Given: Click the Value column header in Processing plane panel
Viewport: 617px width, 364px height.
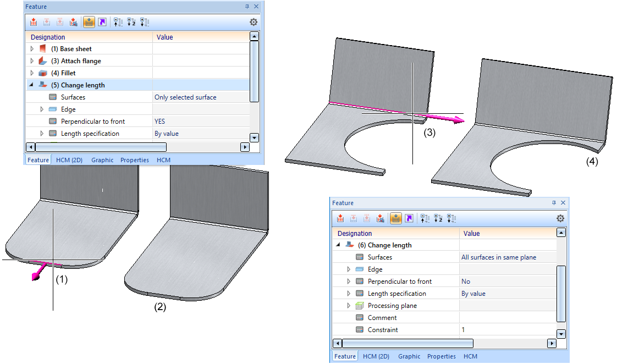Looking at the screenshot, I should (x=508, y=233).
